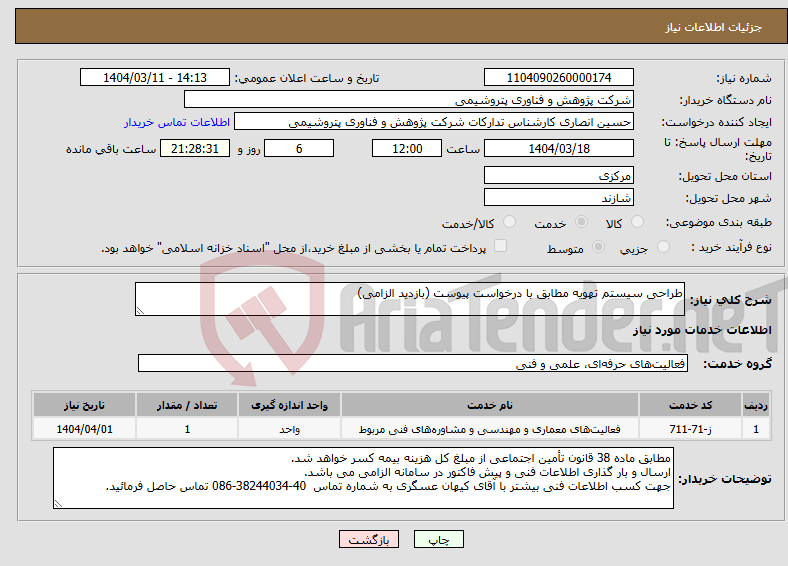Click the announcement date field 1404/03/11 - 14:13
788x566 pixels.
pyautogui.click(x=155, y=77)
